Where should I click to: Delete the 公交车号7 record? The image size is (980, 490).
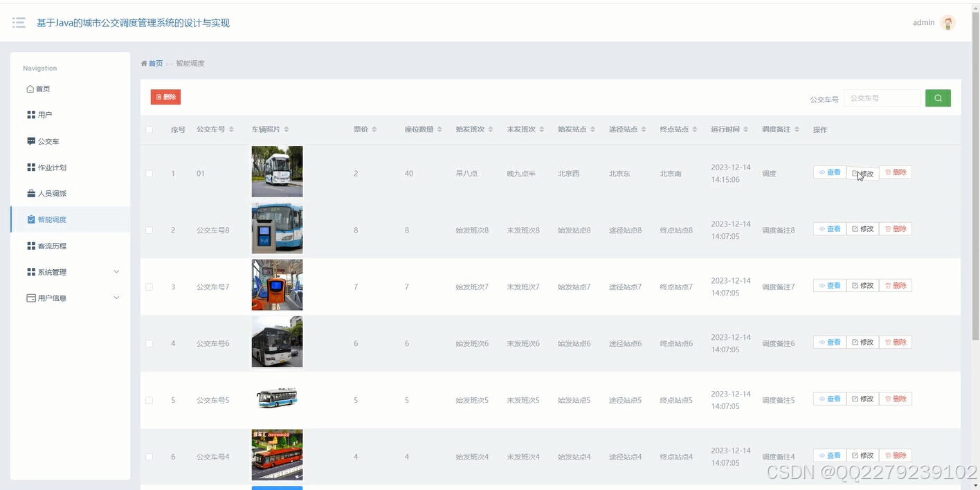coord(896,286)
